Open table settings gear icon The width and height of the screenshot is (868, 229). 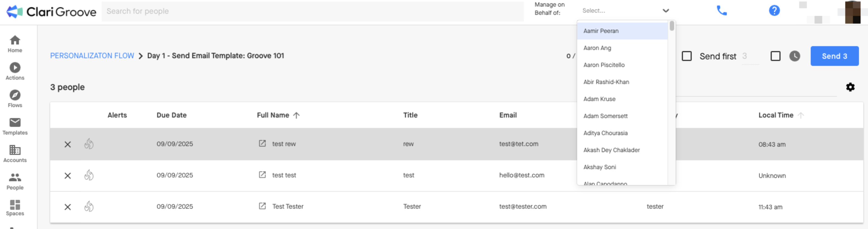coord(850,87)
